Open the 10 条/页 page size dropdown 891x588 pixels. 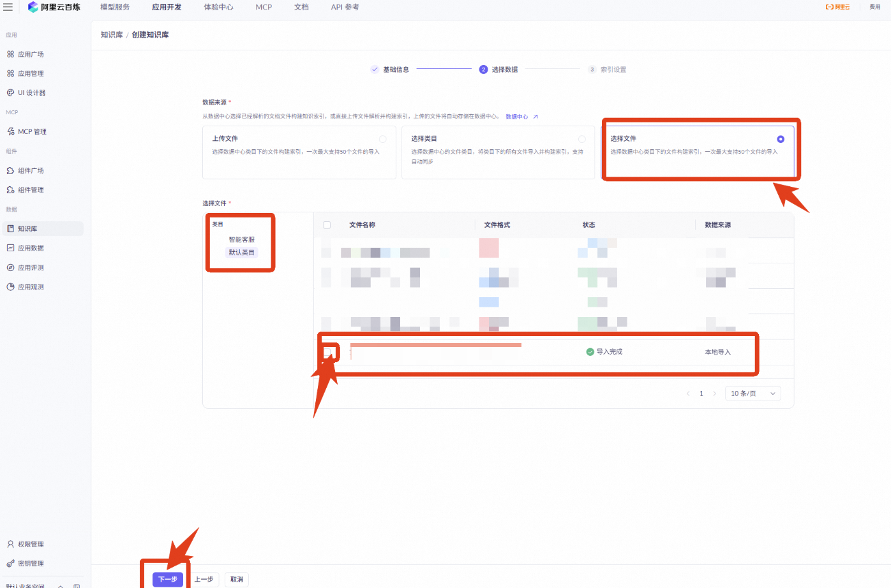pyautogui.click(x=753, y=393)
